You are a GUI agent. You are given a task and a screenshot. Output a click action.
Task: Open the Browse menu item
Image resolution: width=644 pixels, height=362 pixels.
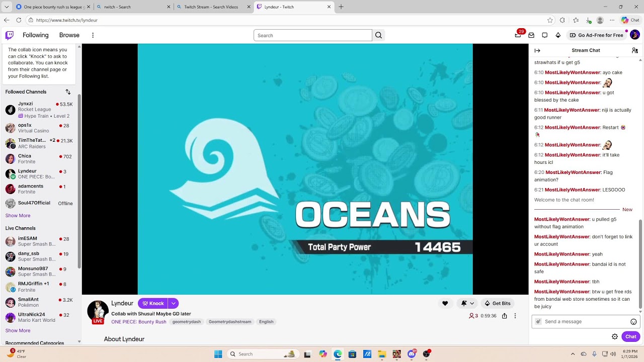[69, 35]
